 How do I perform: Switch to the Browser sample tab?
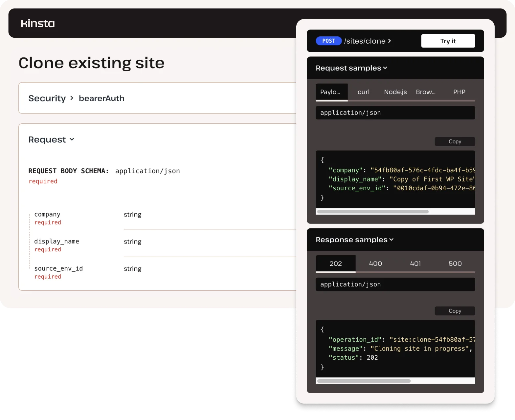[x=426, y=92]
